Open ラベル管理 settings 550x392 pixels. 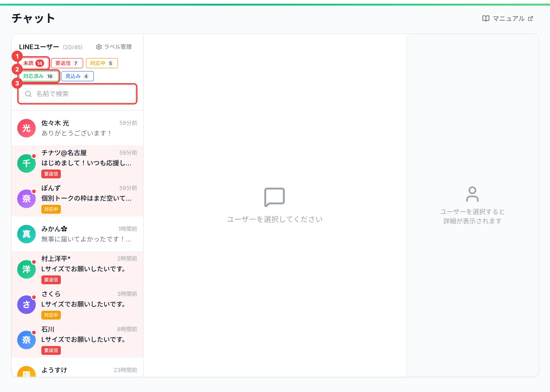pyautogui.click(x=114, y=47)
